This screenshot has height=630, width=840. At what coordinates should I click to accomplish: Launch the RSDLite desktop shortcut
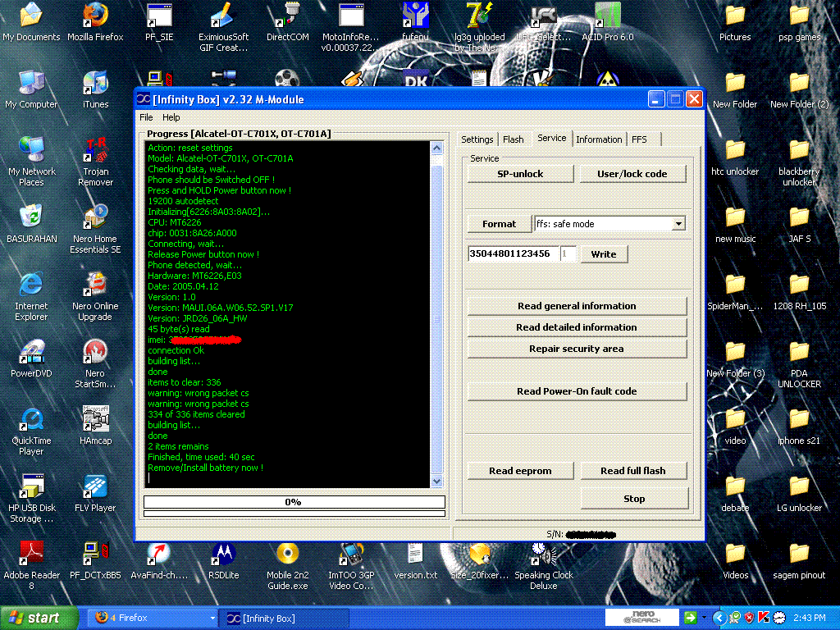223,555
